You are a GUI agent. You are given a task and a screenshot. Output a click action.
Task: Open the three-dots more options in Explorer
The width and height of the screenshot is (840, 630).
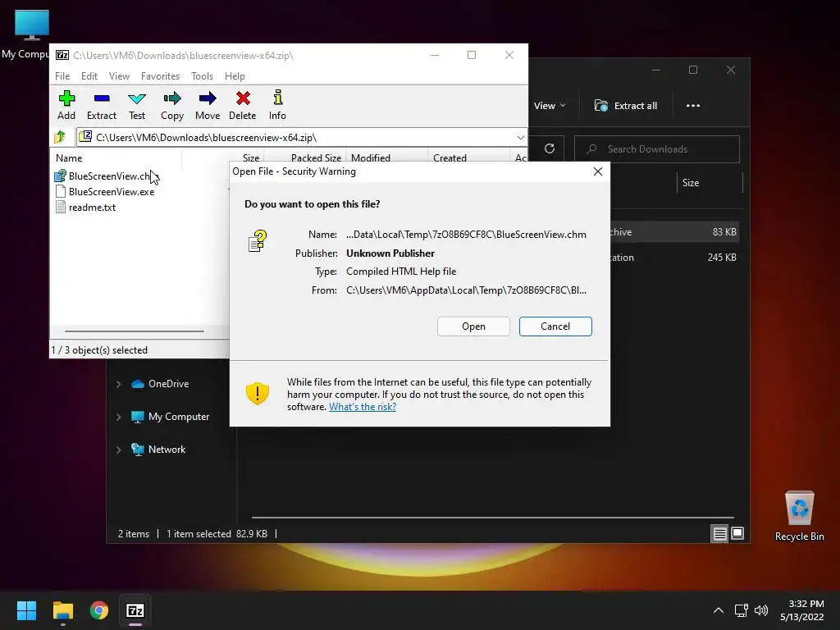click(693, 106)
